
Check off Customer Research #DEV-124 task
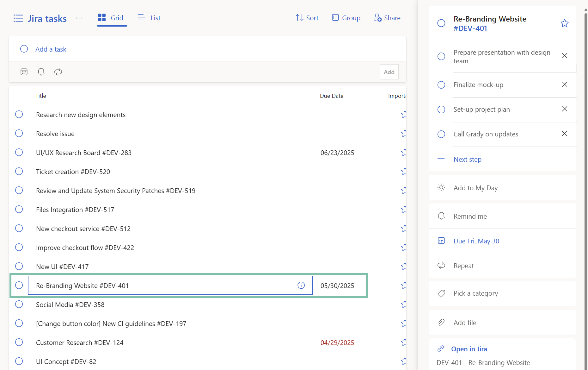click(19, 342)
